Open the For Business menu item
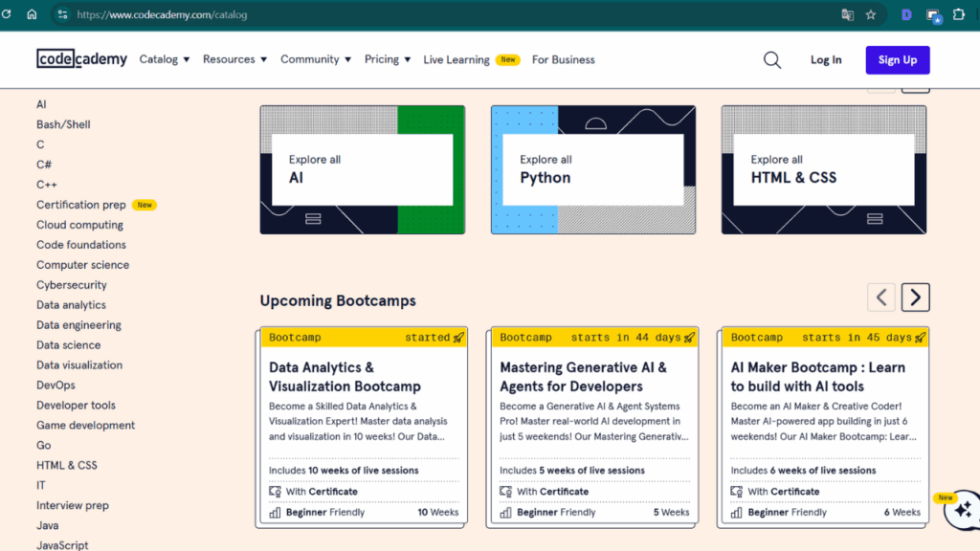 (563, 59)
